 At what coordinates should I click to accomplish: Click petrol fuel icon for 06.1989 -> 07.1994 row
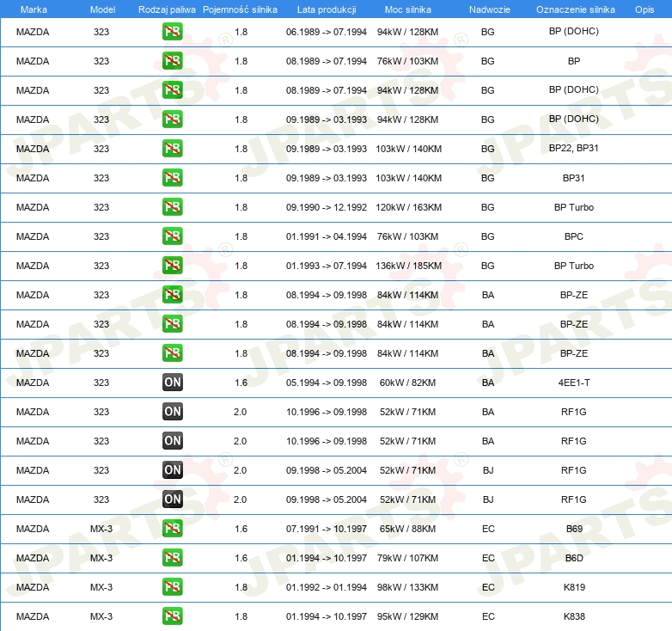click(172, 31)
